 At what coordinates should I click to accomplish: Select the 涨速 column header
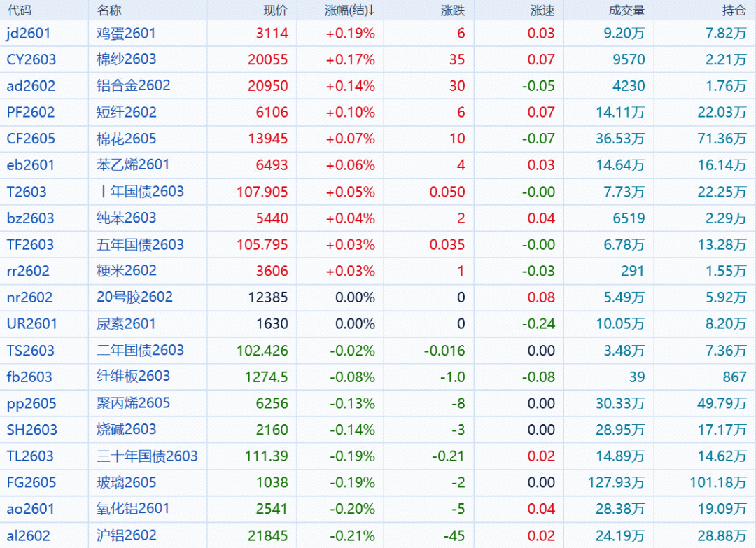click(x=542, y=10)
